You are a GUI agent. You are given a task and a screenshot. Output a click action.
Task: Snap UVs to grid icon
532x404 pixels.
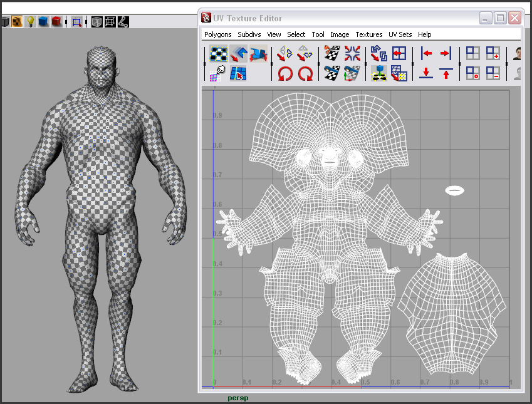[399, 73]
